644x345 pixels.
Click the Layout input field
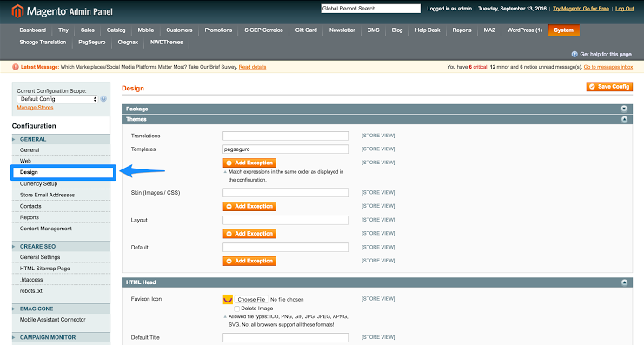point(285,220)
